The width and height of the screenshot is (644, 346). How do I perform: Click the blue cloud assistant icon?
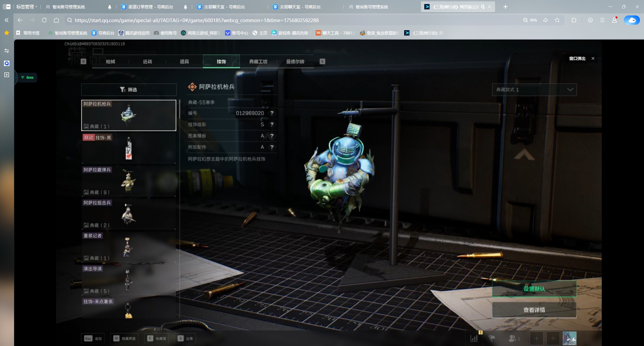coord(632,20)
